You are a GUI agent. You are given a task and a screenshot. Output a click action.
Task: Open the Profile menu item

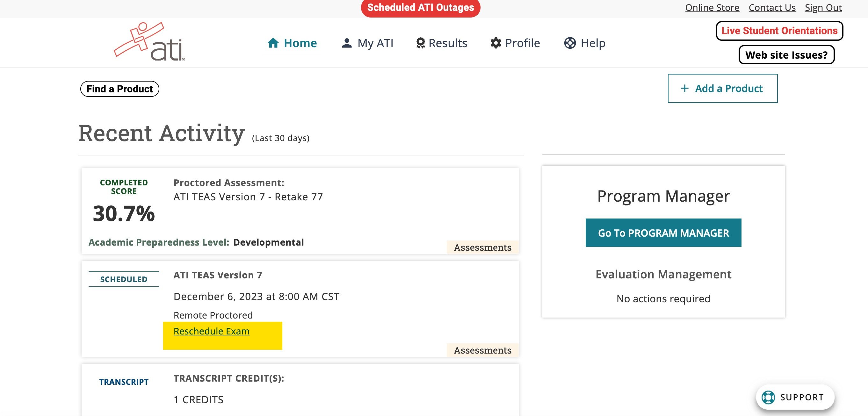click(515, 43)
